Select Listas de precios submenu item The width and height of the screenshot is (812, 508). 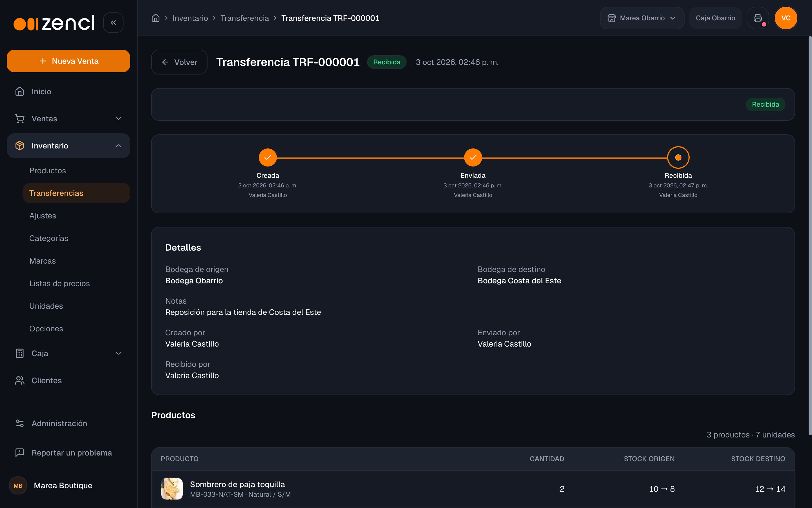[76, 283]
